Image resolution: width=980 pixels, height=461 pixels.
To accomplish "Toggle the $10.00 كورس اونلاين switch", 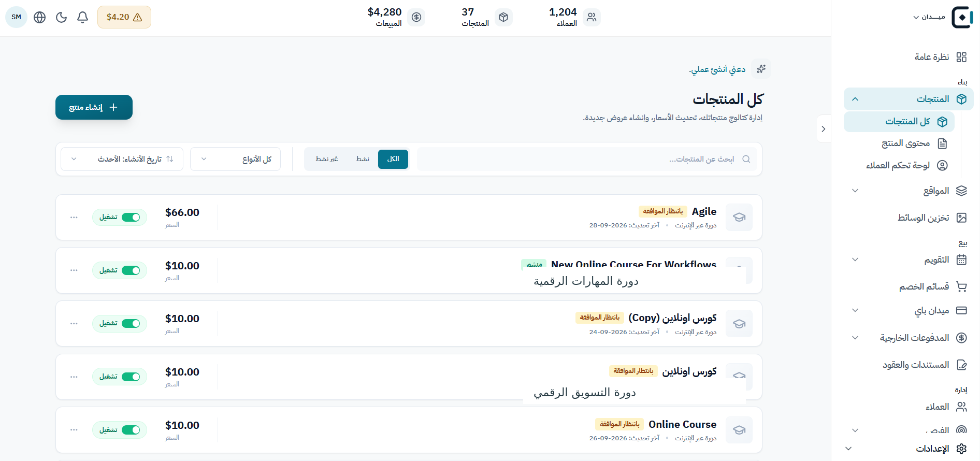I will pos(131,377).
